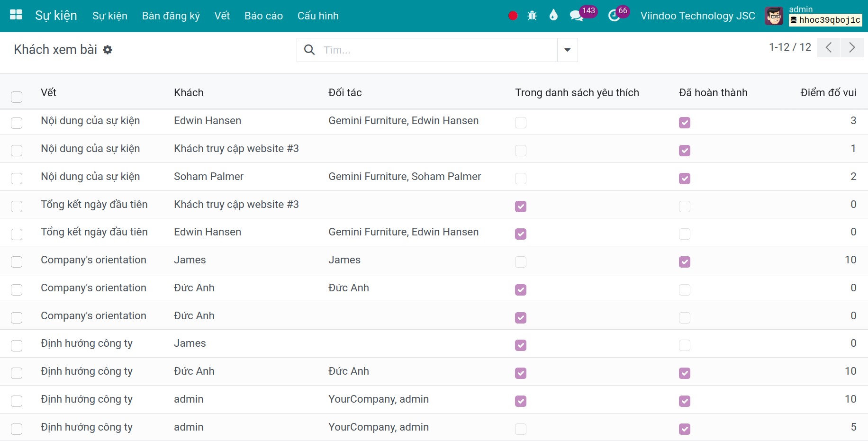Click the 1-12 / 12 pager counter
The height and width of the screenshot is (441, 868).
[790, 47]
